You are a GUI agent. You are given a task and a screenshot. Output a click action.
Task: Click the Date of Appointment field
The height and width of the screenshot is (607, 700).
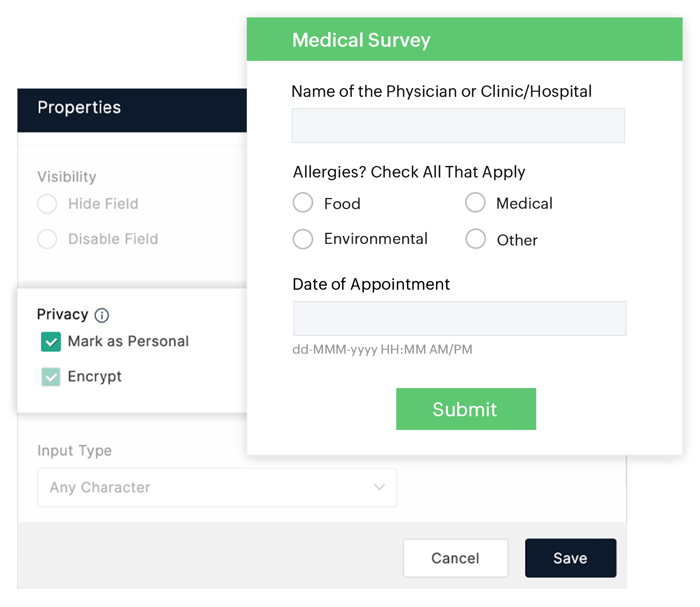pyautogui.click(x=460, y=319)
